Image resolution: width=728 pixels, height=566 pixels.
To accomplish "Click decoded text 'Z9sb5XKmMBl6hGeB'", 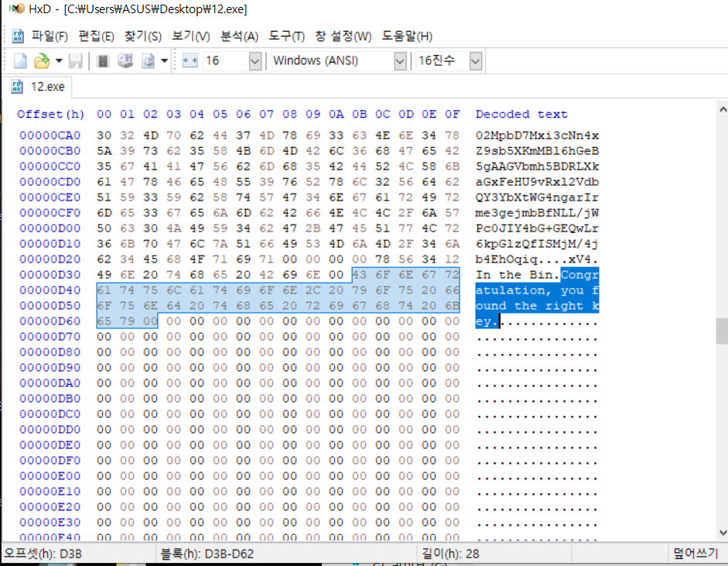I will pos(537,151).
